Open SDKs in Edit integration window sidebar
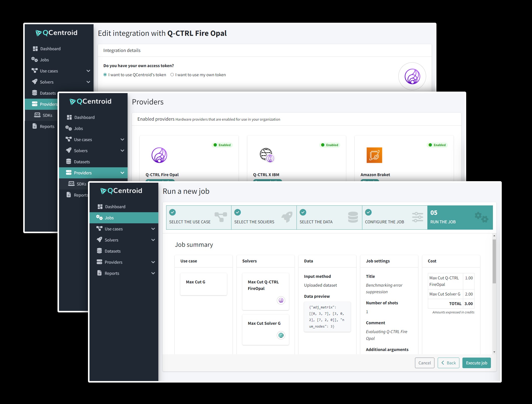 tap(43, 115)
